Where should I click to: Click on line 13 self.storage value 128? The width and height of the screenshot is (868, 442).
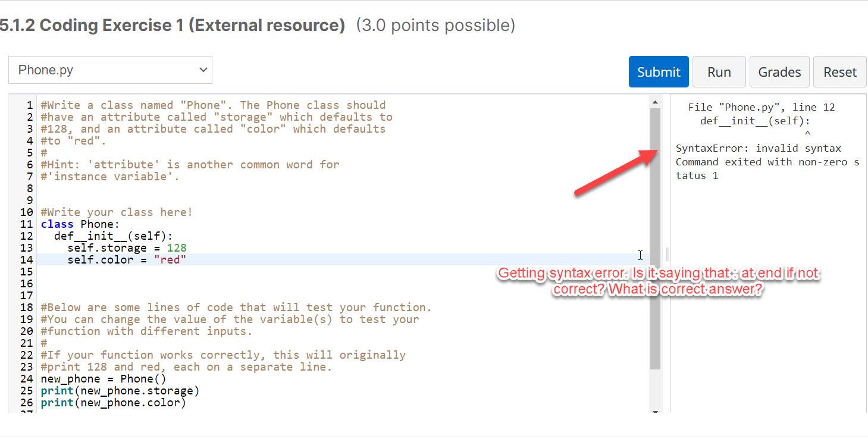click(x=177, y=247)
